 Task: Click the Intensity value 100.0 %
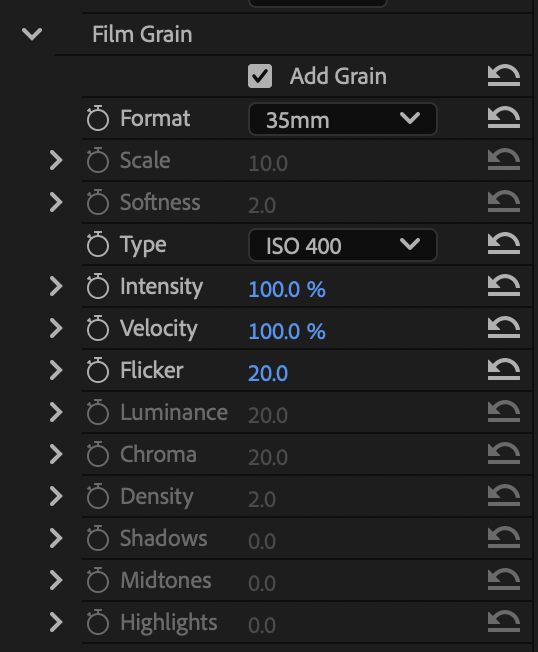[x=287, y=289]
